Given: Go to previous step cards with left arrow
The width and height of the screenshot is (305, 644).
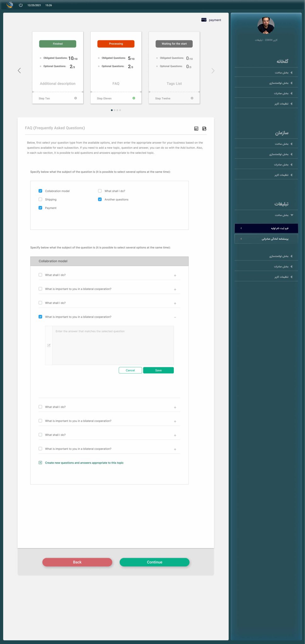Looking at the screenshot, I should [19, 70].
